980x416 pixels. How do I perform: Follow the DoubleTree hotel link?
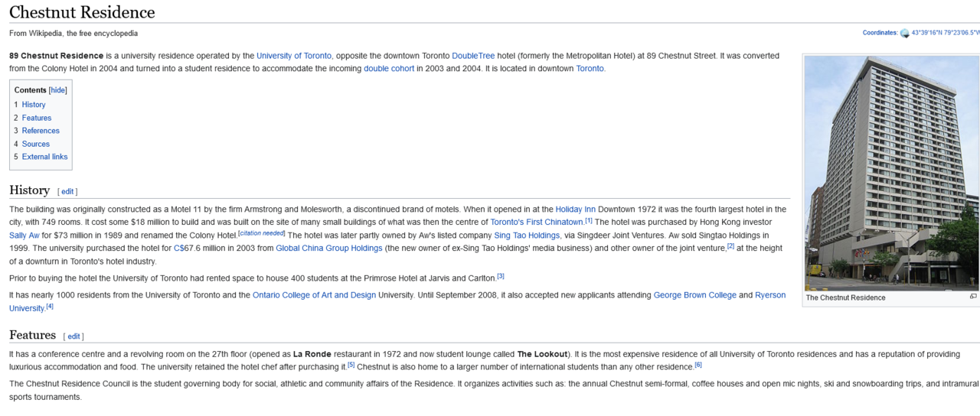473,56
